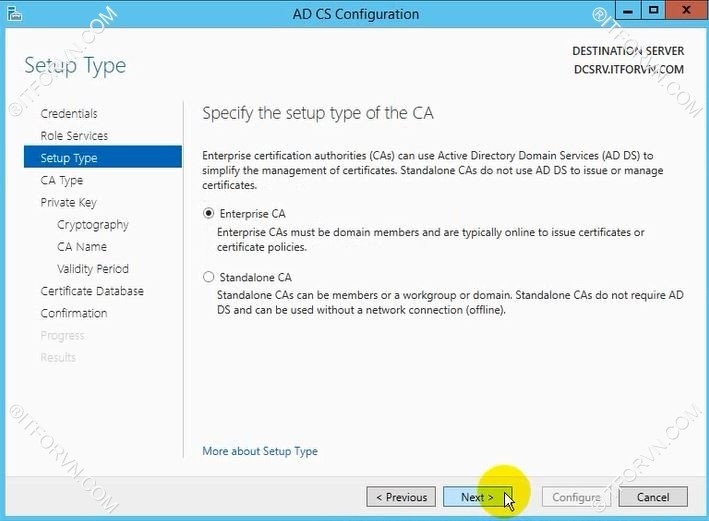Minimize the AD CS Configuration window
709x521 pixels.
(x=627, y=13)
